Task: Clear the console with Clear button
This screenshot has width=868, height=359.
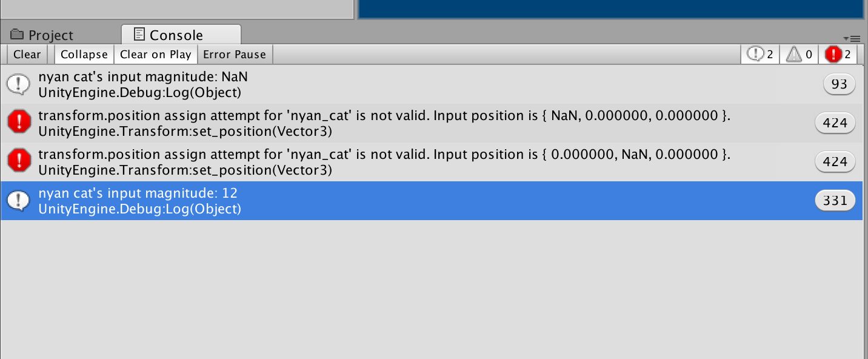Action: [27, 55]
